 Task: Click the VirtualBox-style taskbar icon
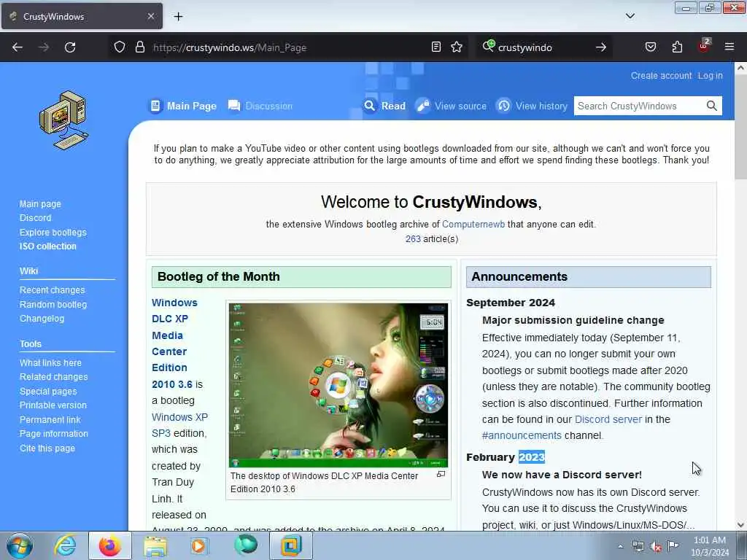290,545
